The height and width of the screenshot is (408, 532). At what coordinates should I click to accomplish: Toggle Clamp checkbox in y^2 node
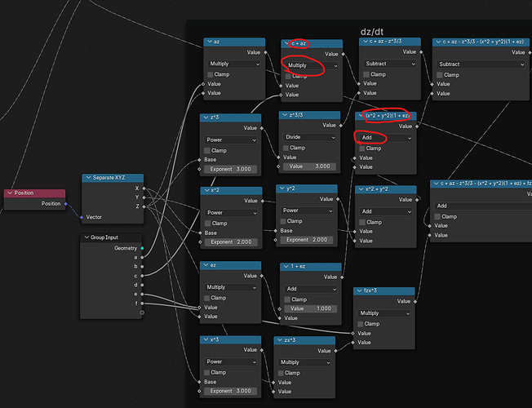point(283,221)
